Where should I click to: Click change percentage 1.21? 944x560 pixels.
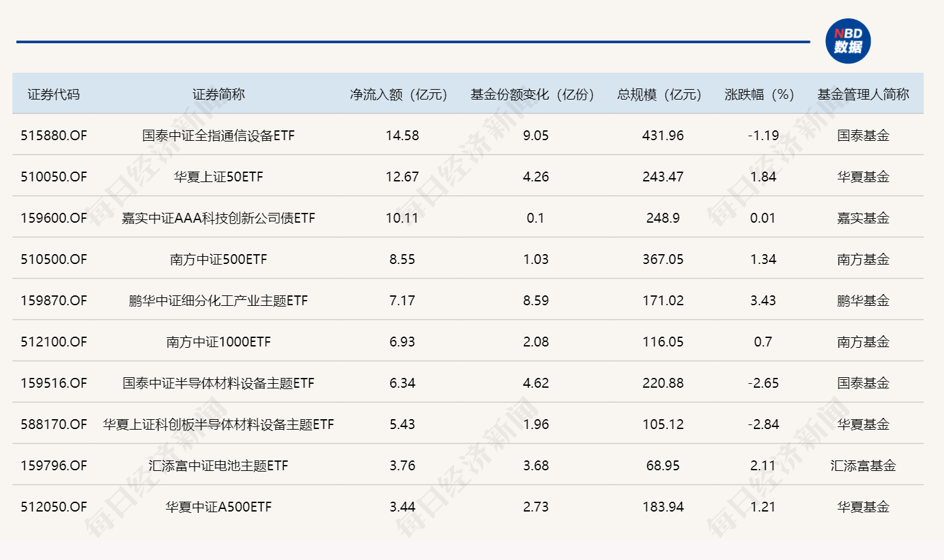pos(763,507)
